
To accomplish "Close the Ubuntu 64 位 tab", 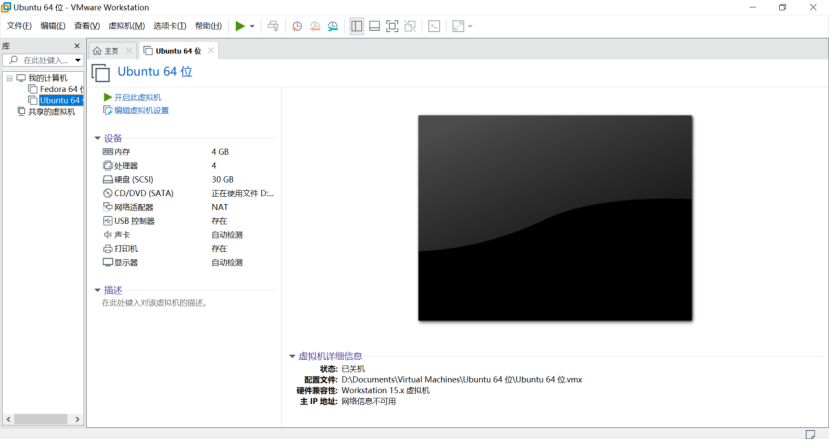I will 211,50.
